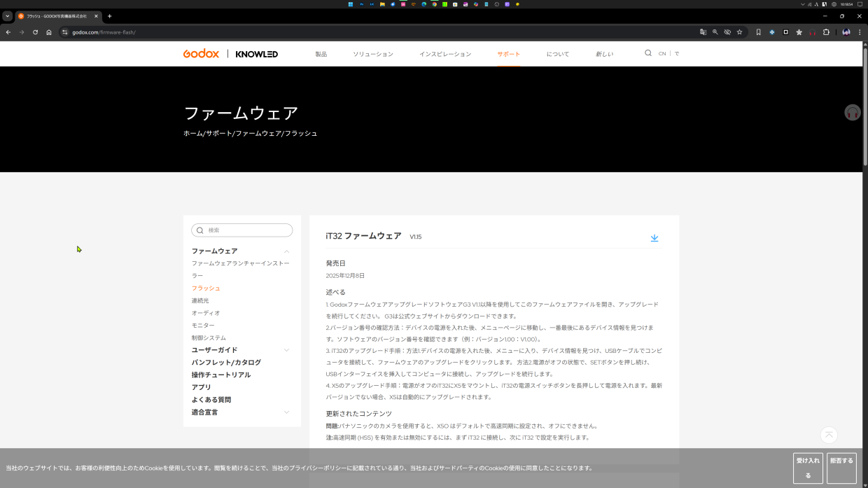This screenshot has height=488, width=868.
Task: Expand the ユーザーガイド sidebar section
Action: coord(286,350)
